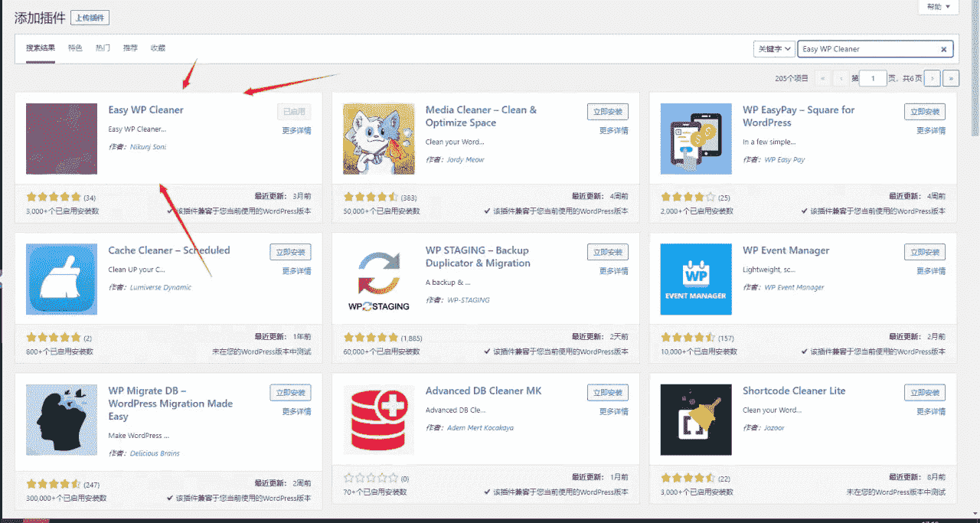This screenshot has width=980, height=523.
Task: View 更多详情 for Easy WP Cleaner
Action: [x=296, y=131]
